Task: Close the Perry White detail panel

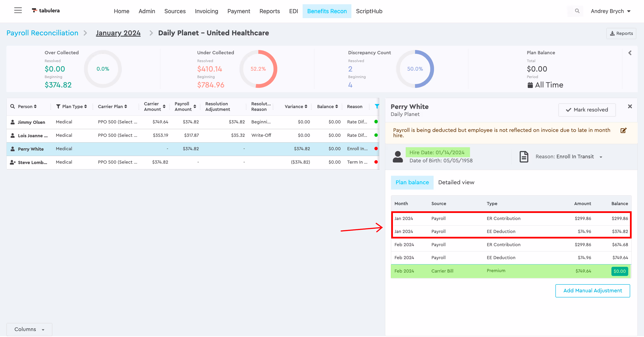Action: click(630, 106)
